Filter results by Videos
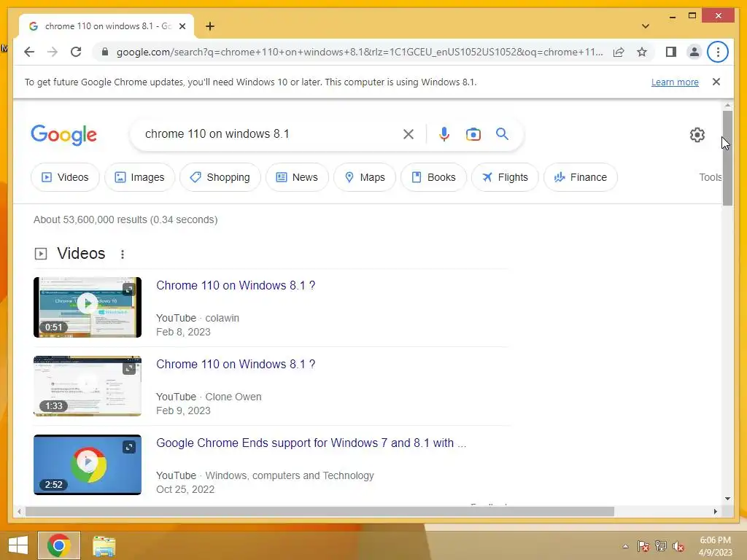This screenshot has width=747, height=560. click(x=65, y=177)
